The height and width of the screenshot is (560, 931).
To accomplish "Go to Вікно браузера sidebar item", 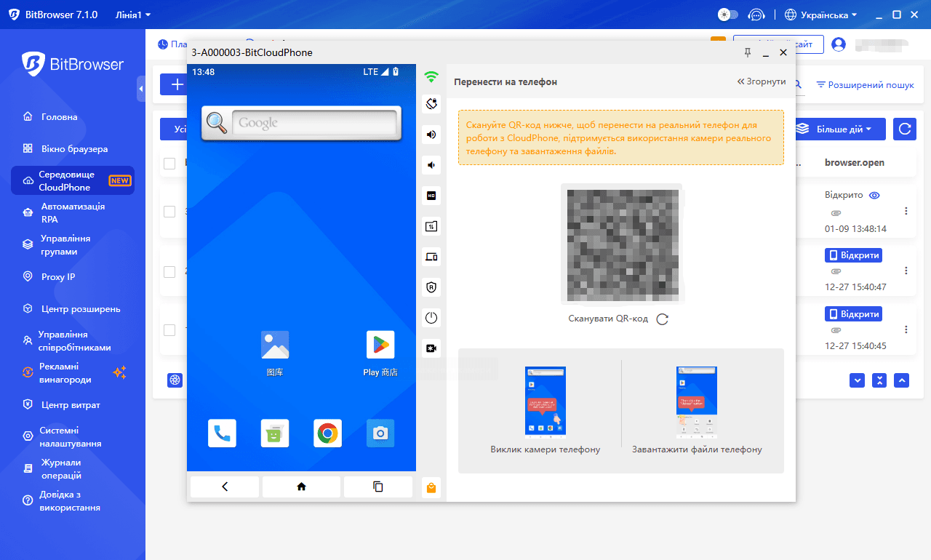I will point(74,149).
